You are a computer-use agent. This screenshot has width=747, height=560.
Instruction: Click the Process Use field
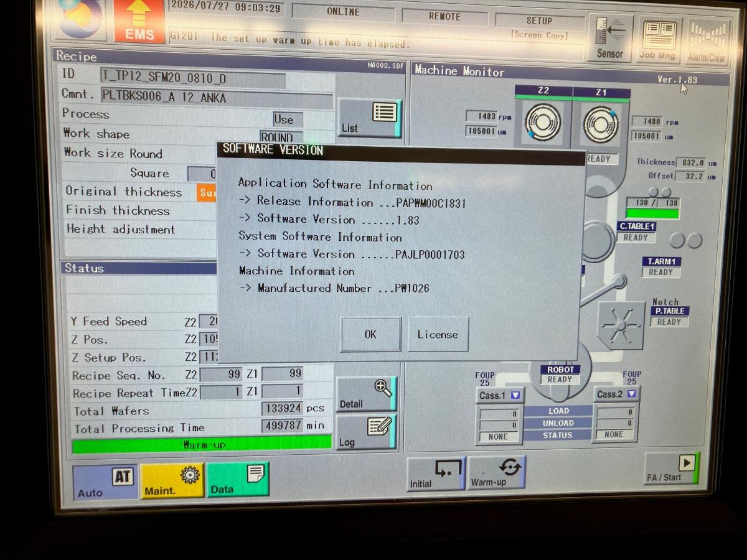(x=288, y=119)
